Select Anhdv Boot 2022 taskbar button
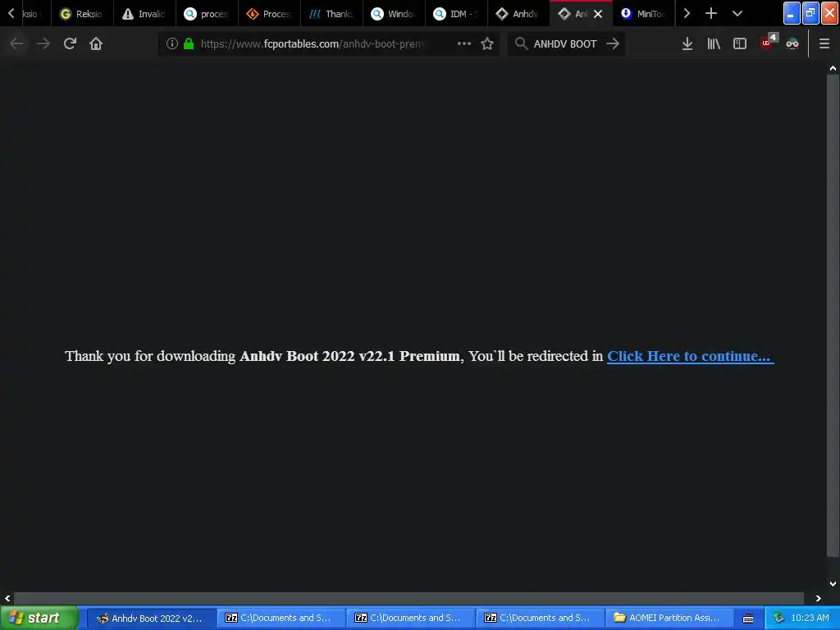 coord(152,618)
